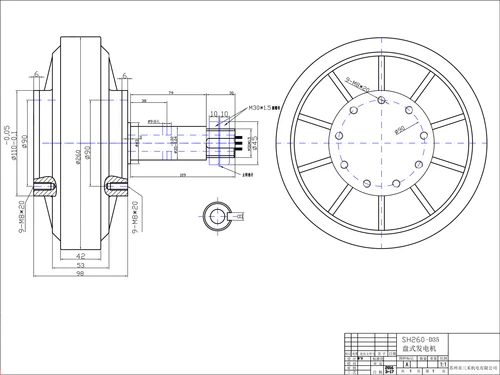Viewport: 500px width, 375px height.
Task: Click the ø260 diameter dimension text
Action: point(79,157)
